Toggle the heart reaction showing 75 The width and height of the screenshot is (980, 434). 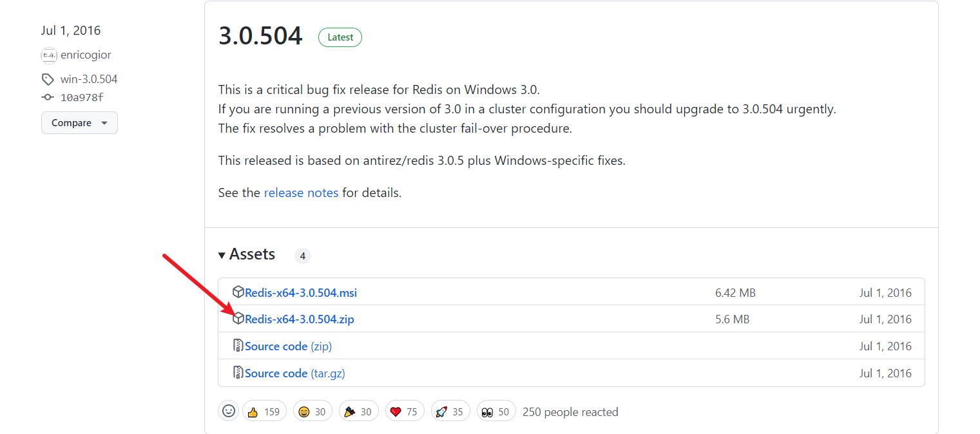(405, 411)
